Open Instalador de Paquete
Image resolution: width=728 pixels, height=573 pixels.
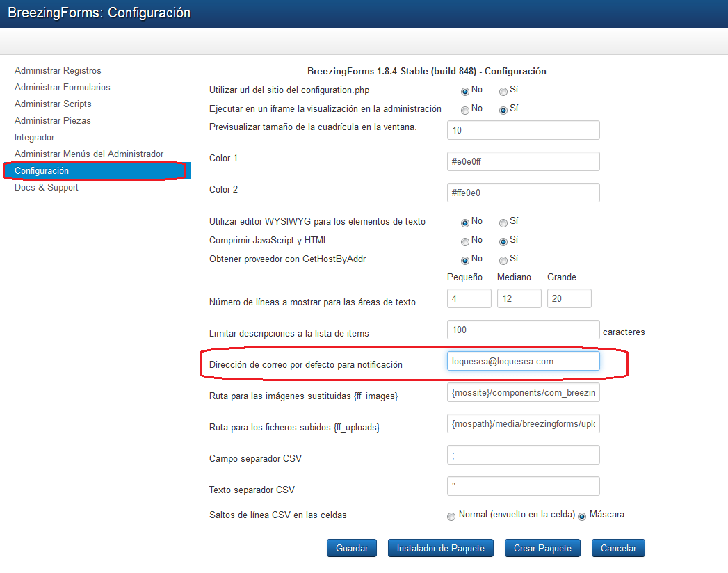coord(441,548)
